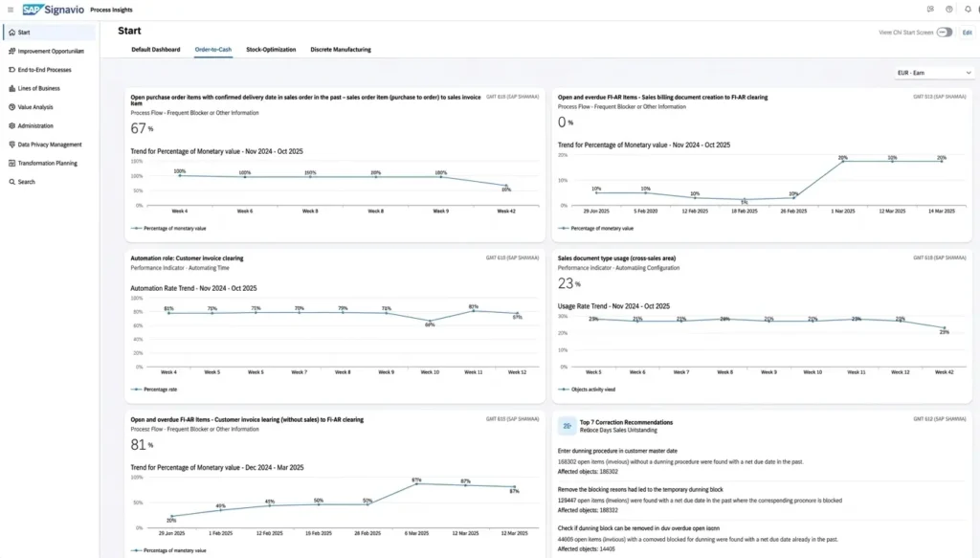
Task: Open the Automation rate customer invoice clearing title
Action: click(x=187, y=258)
